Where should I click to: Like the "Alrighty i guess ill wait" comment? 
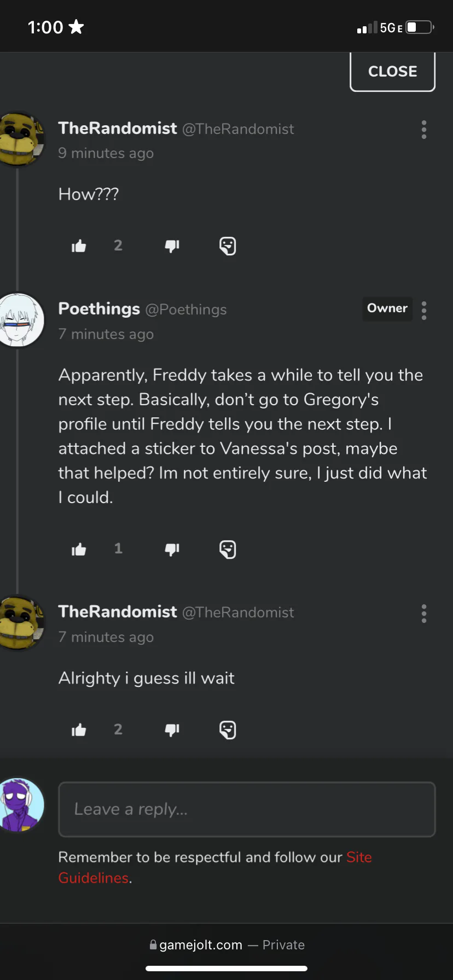point(79,730)
